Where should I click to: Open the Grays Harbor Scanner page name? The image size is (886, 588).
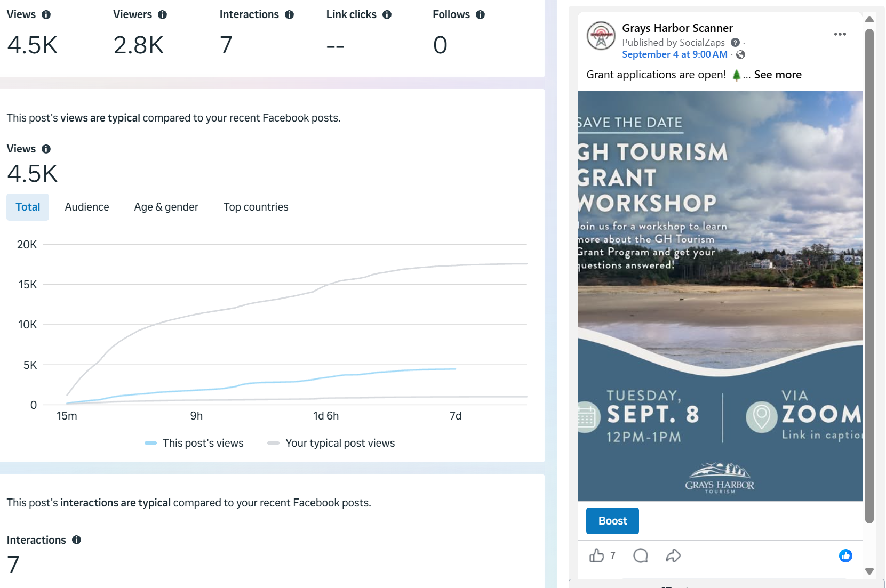click(677, 28)
